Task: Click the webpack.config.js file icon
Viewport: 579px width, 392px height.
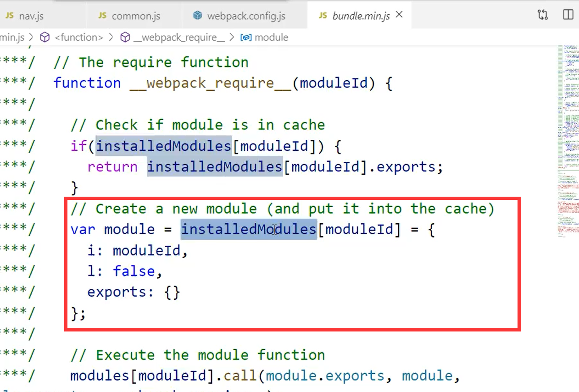Action: click(198, 16)
